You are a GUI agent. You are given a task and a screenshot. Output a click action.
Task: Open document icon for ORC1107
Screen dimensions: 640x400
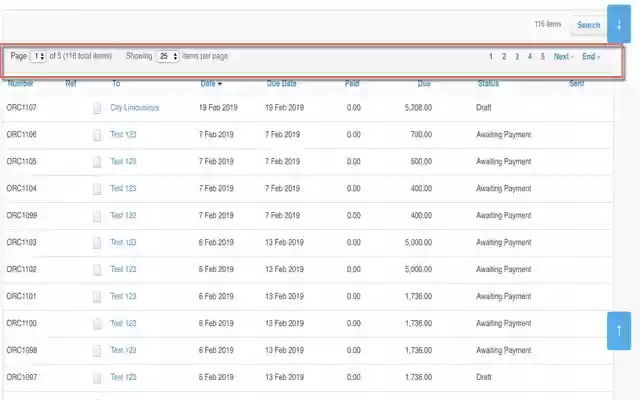(97, 108)
